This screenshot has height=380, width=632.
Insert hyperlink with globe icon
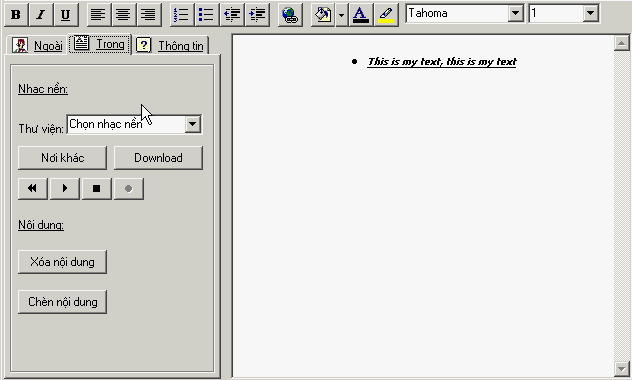tap(290, 15)
